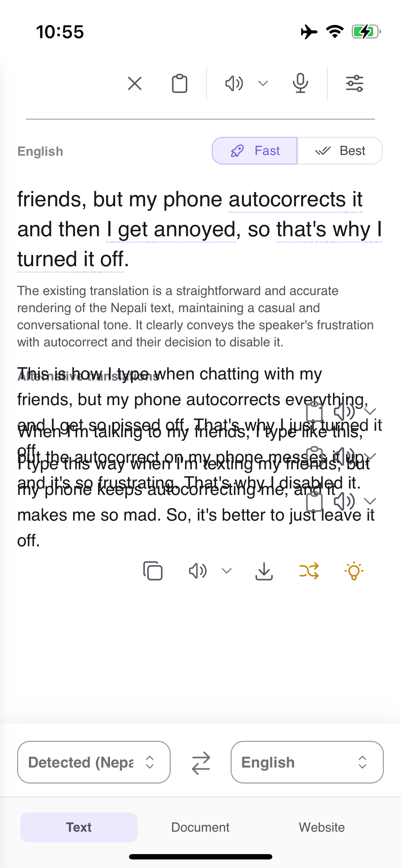
Task: Switch to the Document tab
Action: tap(200, 827)
